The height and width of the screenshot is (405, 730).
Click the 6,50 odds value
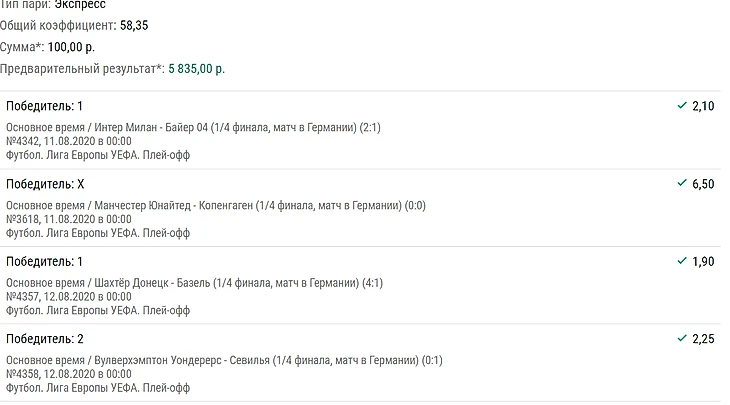[703, 184]
